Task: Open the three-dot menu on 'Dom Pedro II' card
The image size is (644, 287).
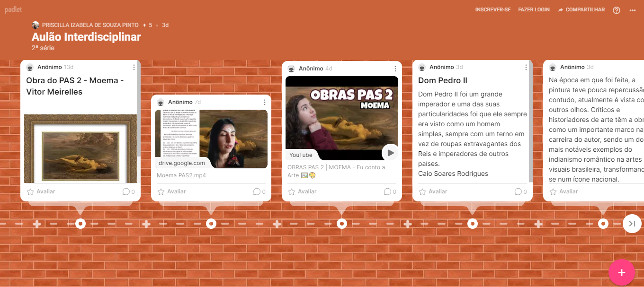Action: pos(526,68)
